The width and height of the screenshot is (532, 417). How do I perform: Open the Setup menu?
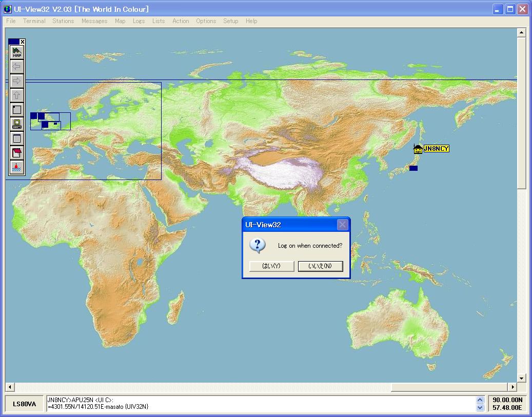tap(230, 21)
